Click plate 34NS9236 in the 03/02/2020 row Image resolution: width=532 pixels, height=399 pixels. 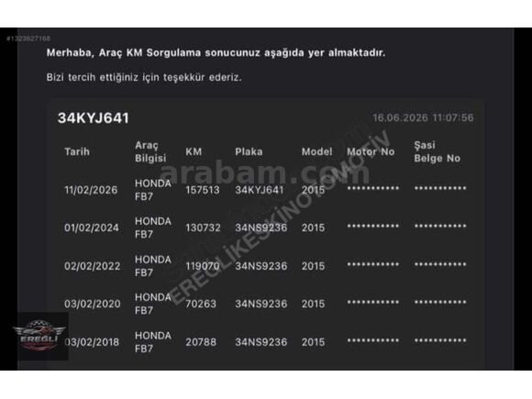coord(260,304)
